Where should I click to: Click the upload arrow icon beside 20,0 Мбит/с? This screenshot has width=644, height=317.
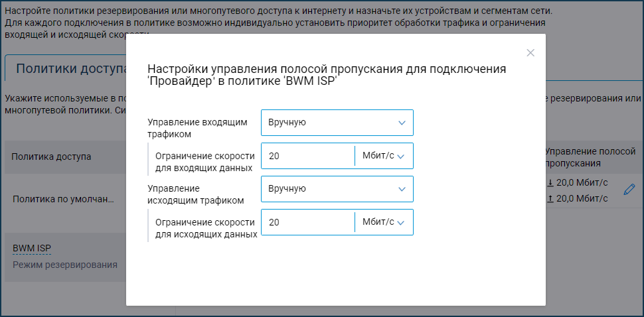(550, 198)
